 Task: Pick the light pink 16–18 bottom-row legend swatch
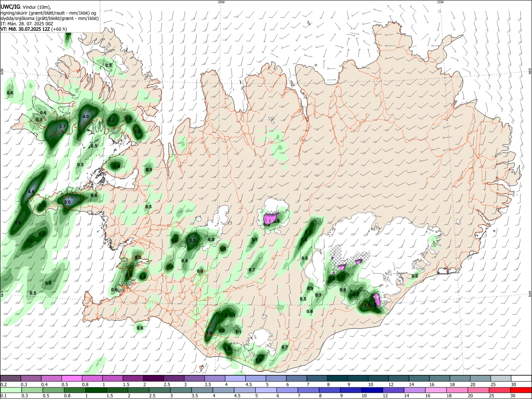point(436,390)
